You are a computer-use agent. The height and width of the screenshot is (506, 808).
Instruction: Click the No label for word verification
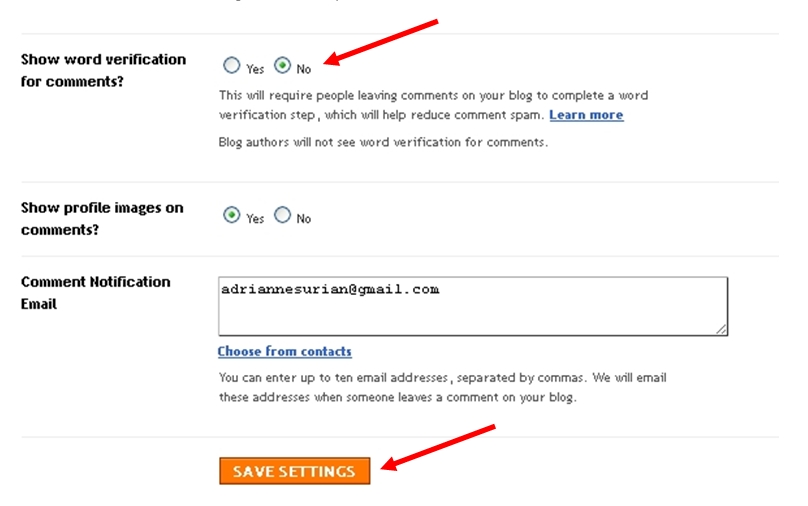pos(304,69)
